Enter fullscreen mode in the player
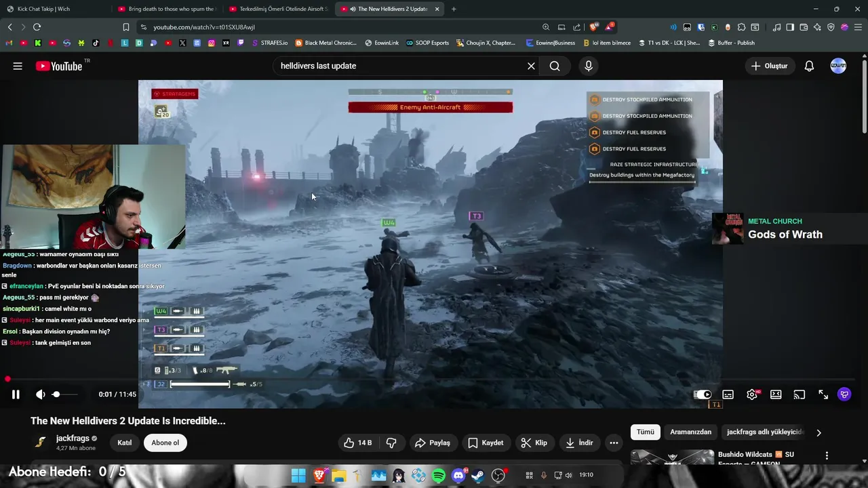 (x=823, y=394)
